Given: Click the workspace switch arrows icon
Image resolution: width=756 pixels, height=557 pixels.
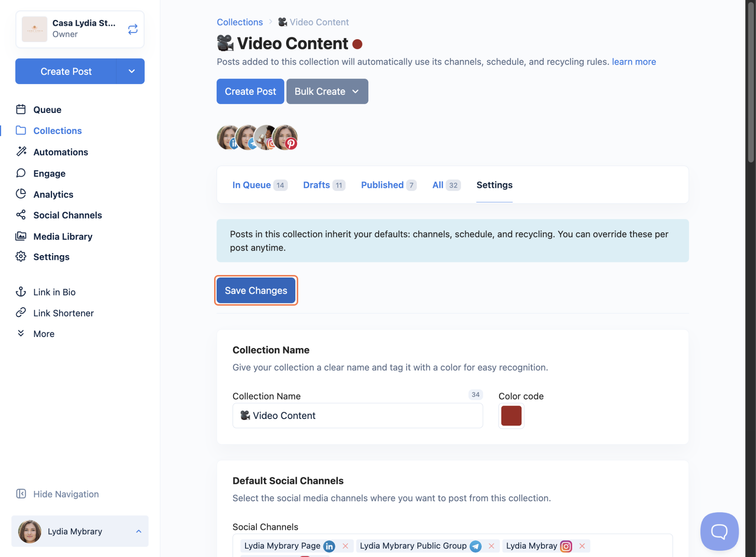Looking at the screenshot, I should point(133,29).
